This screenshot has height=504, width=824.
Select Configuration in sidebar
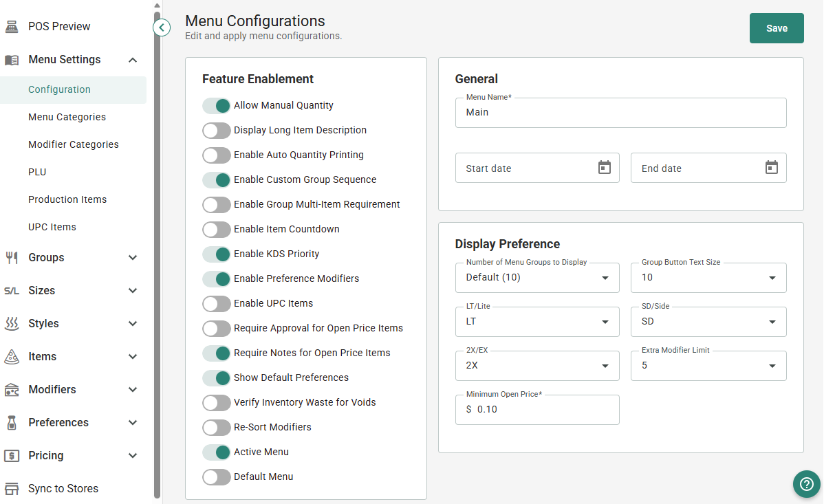(x=73, y=90)
